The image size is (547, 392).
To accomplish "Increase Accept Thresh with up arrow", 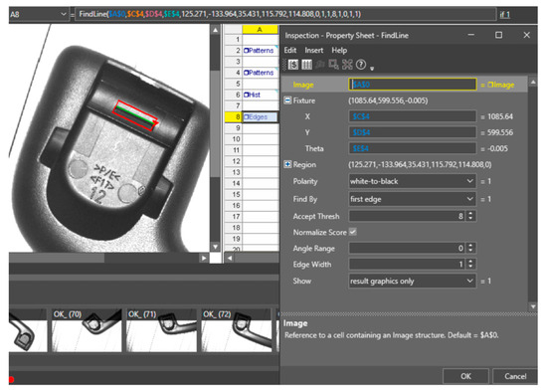I will pyautogui.click(x=470, y=214).
